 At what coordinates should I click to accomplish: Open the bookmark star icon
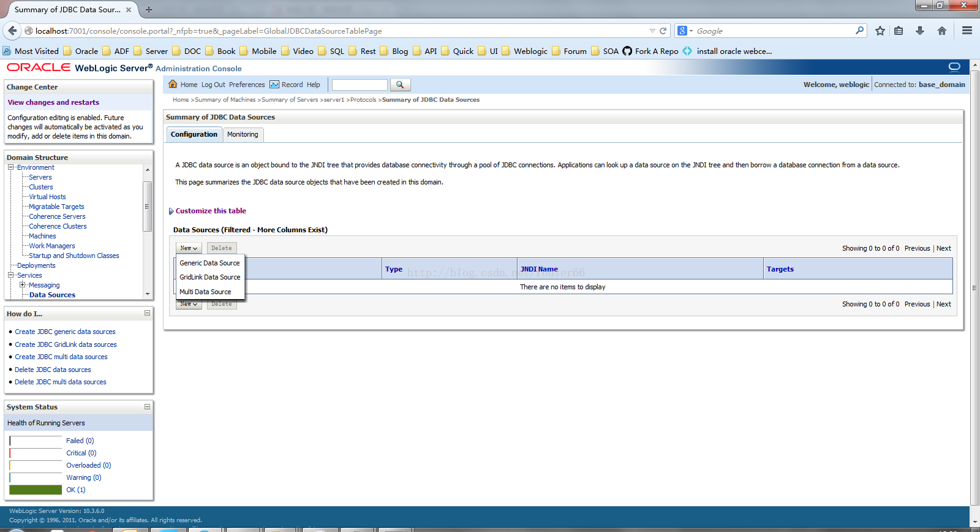(880, 31)
